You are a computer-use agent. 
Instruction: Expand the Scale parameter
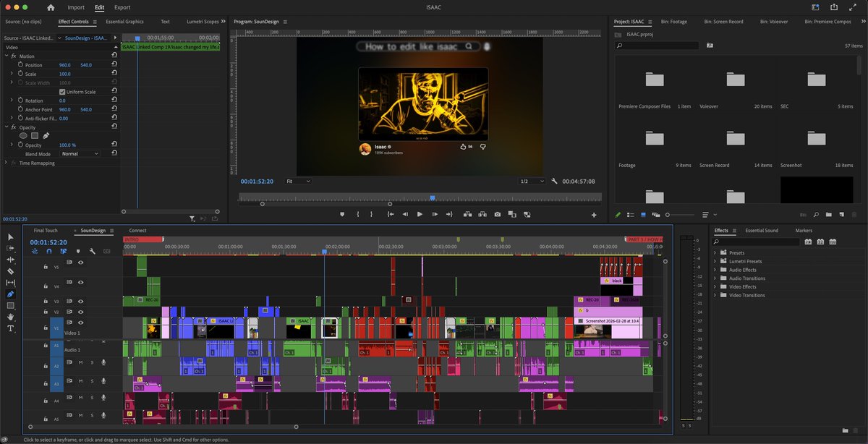coord(12,74)
